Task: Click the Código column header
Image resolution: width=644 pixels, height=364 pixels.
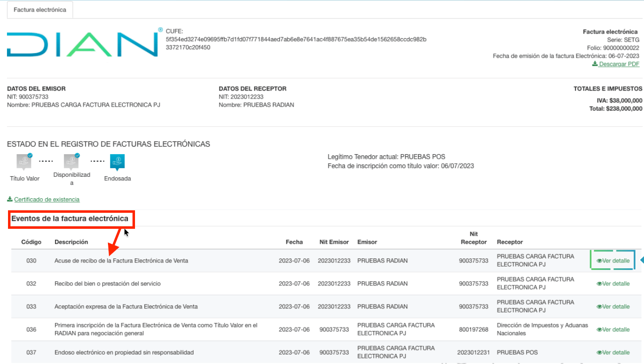Action: pos(31,242)
